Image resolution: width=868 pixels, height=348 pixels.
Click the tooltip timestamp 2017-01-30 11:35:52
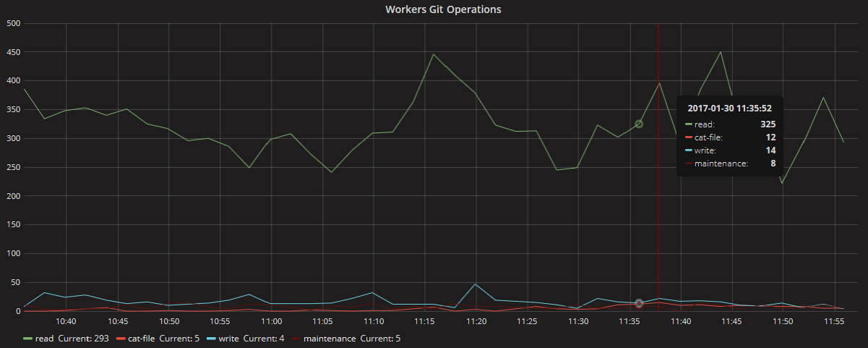[730, 109]
